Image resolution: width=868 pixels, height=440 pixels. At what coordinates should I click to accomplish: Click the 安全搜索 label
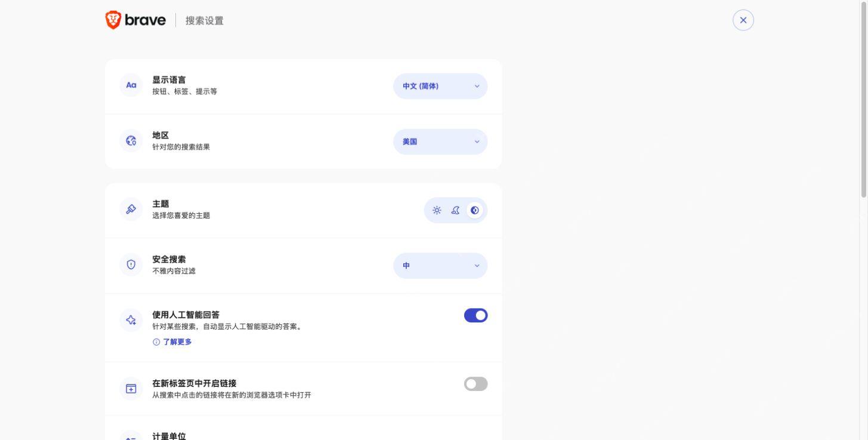169,259
